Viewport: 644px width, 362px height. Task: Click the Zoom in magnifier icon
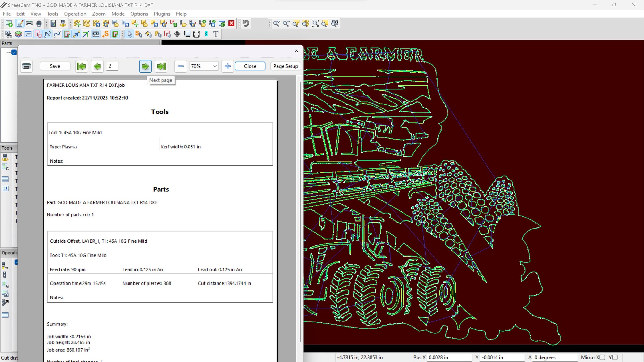pos(276,23)
